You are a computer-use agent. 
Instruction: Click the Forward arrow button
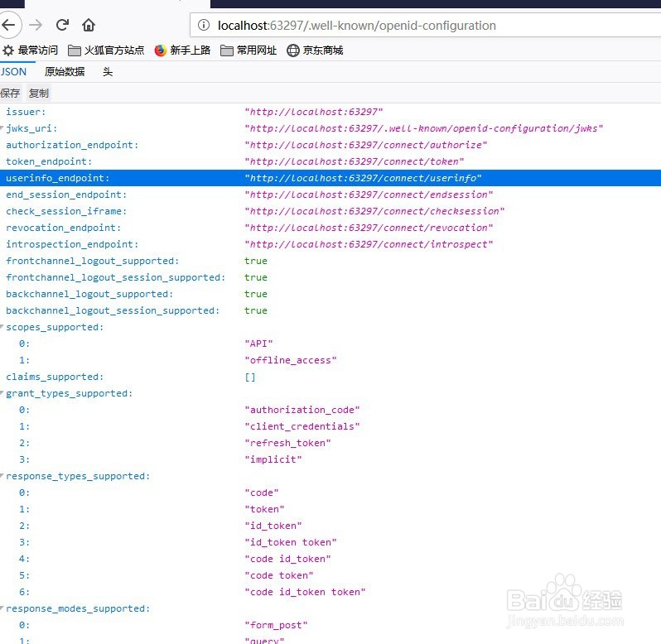[x=36, y=25]
